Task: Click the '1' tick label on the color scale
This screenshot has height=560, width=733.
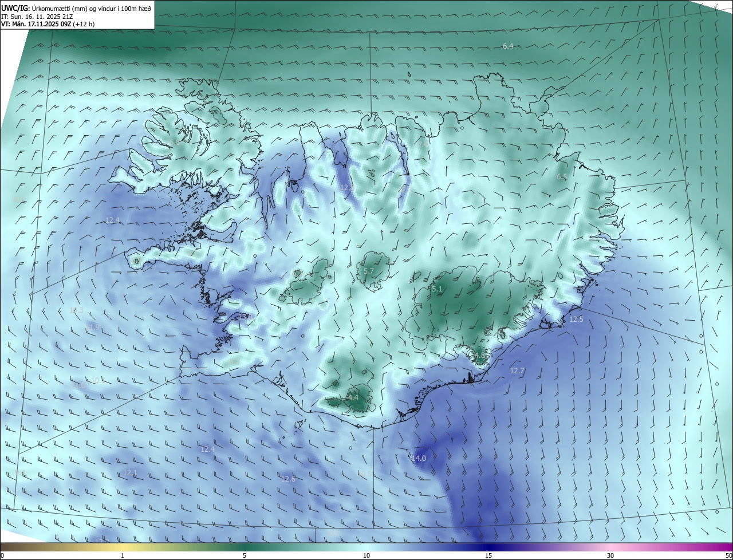Action: (x=123, y=555)
